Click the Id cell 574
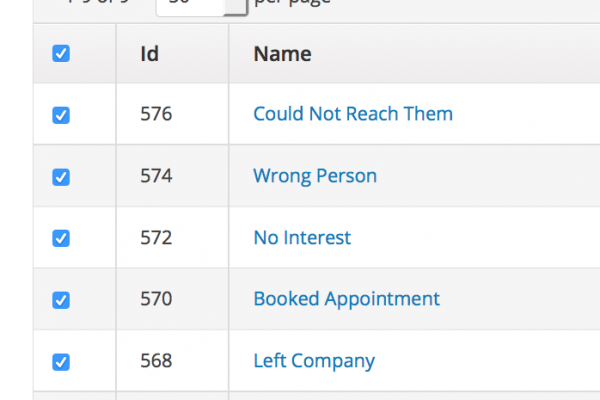This screenshot has height=400, width=600. (x=156, y=176)
